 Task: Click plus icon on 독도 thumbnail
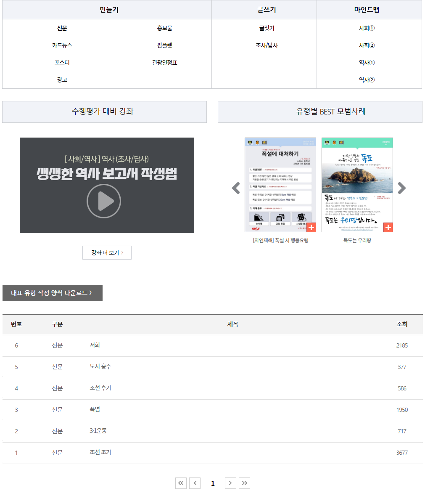point(388,227)
